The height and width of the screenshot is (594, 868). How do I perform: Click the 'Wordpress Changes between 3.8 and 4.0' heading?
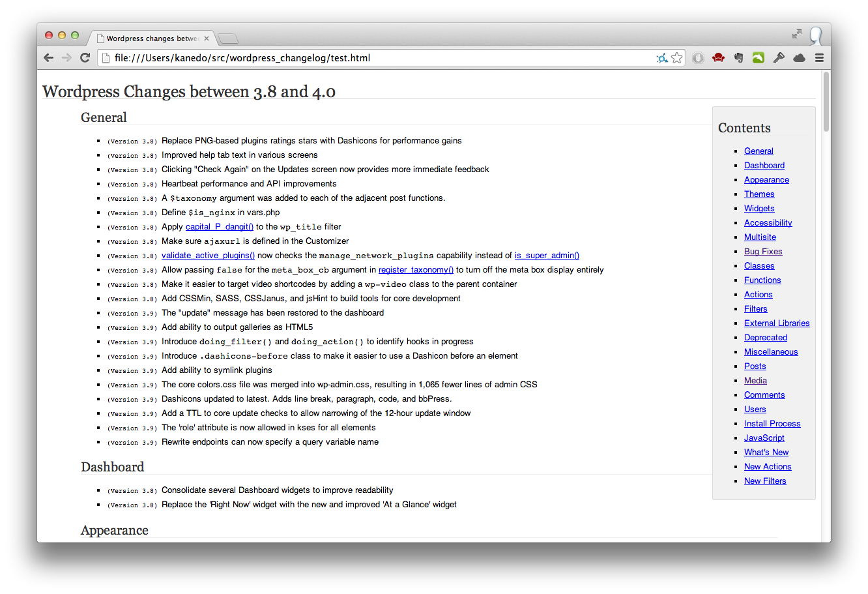(x=189, y=91)
